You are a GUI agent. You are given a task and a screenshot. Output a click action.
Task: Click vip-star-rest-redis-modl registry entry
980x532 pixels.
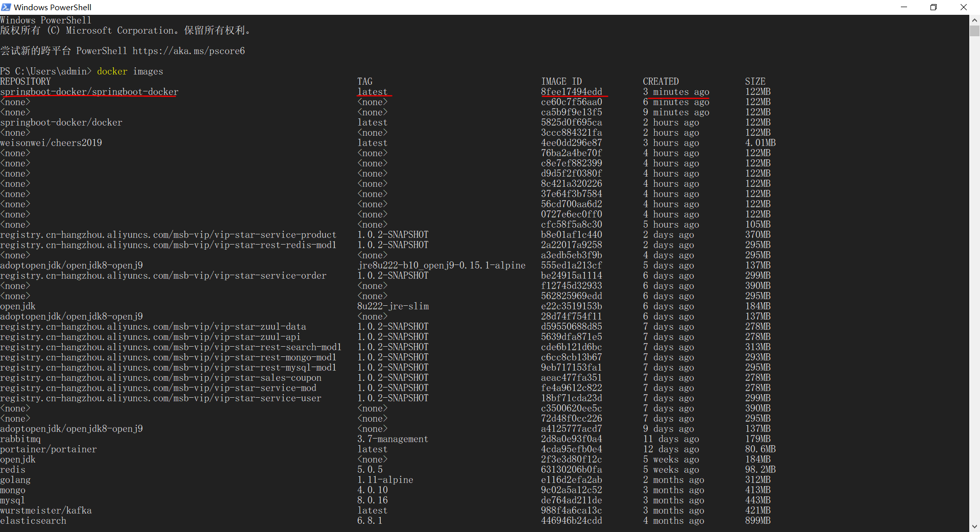click(168, 245)
